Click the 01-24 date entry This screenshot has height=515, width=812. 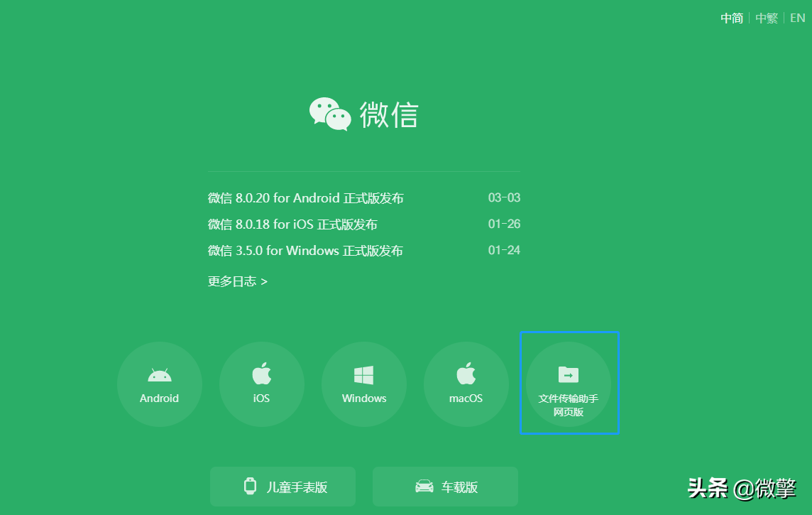(x=504, y=251)
